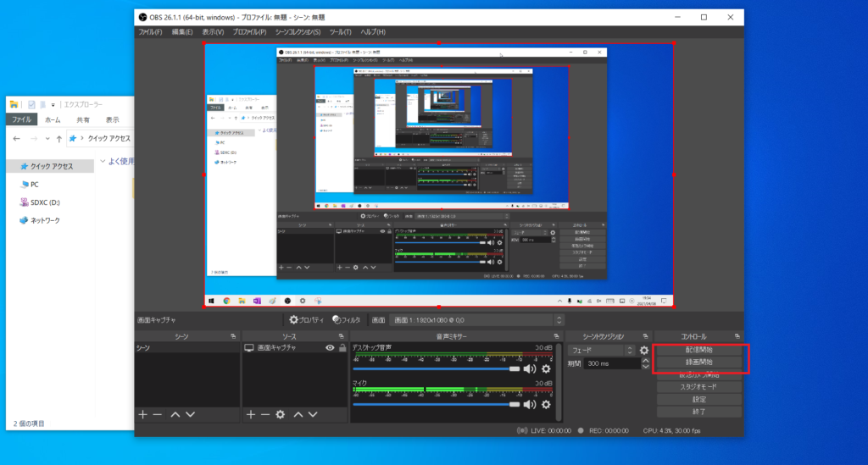The image size is (868, 465).
Task: Mute the マイク speaker
Action: click(x=530, y=404)
